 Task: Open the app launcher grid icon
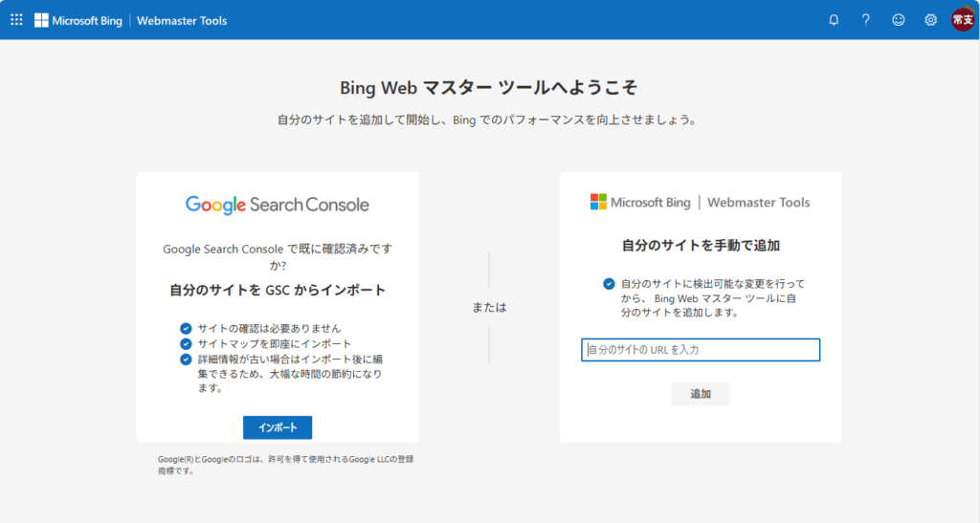(x=17, y=20)
